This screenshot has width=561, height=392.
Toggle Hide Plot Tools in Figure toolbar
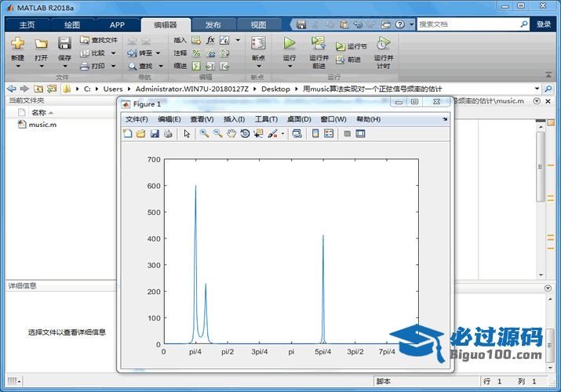coord(347,133)
